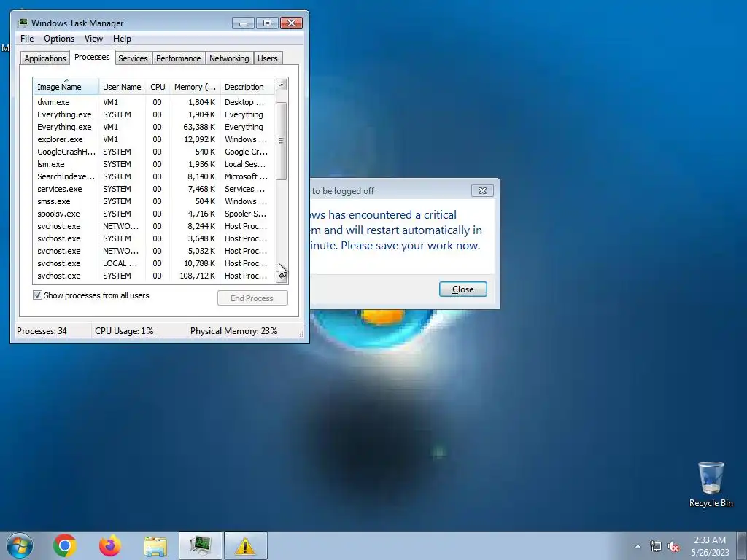Select the spoolsv.exe process

(154, 214)
